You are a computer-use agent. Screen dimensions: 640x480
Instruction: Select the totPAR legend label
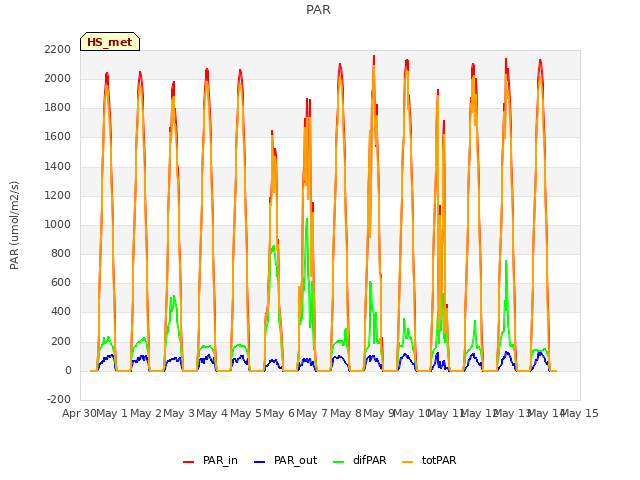[x=439, y=460]
